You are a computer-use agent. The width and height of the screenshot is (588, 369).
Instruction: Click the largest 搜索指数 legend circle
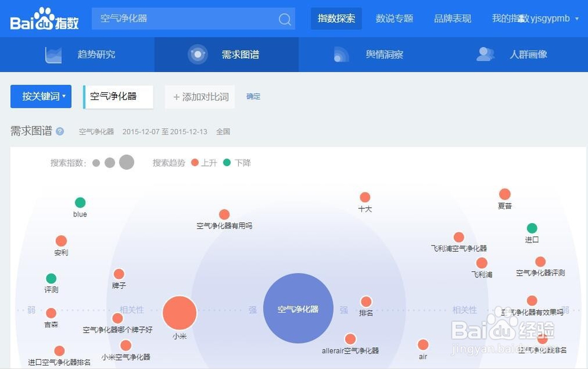(x=127, y=162)
